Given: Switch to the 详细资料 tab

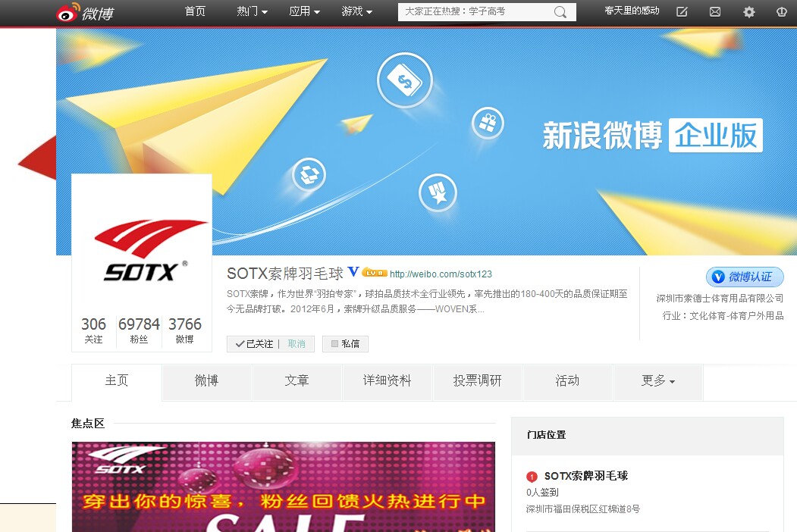Looking at the screenshot, I should click(x=387, y=380).
